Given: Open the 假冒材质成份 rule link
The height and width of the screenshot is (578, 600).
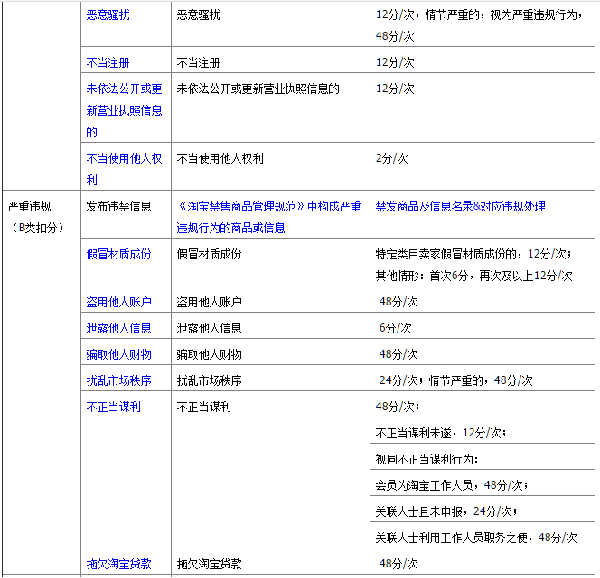Looking at the screenshot, I should (x=118, y=254).
